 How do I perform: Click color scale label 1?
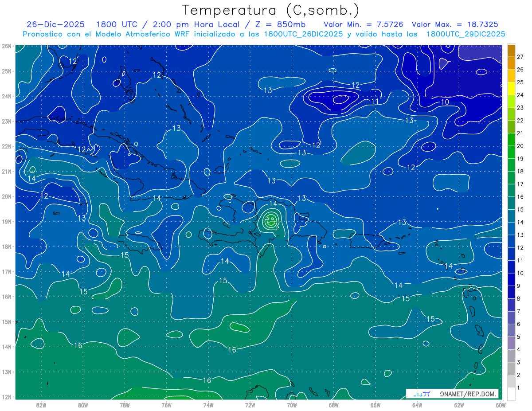tap(519, 388)
